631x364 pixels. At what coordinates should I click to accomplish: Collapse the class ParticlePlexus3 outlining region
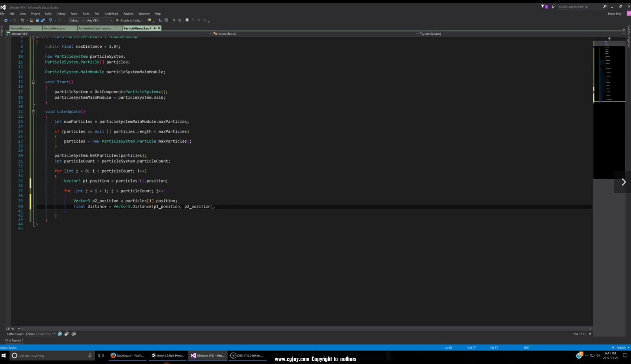pos(33,37)
